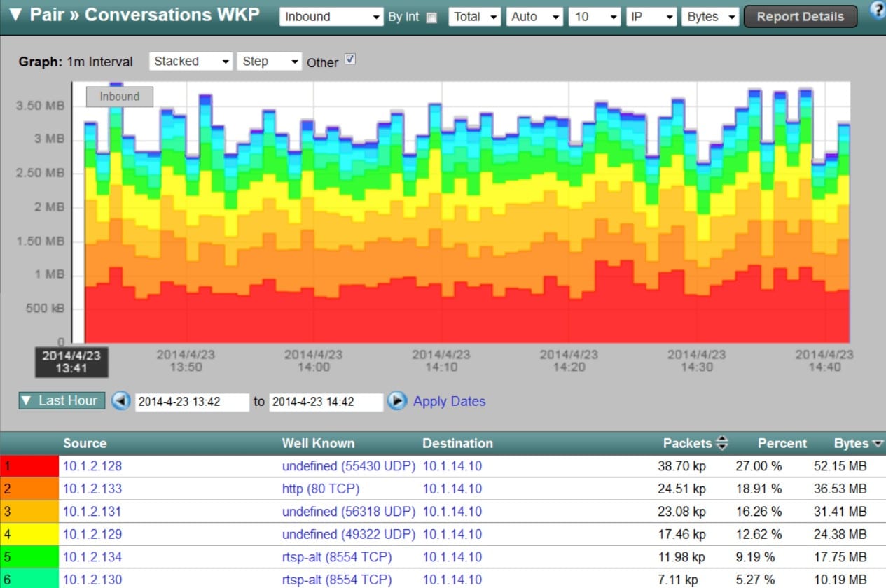Click the Report Details button
The height and width of the screenshot is (588, 886).
(801, 17)
